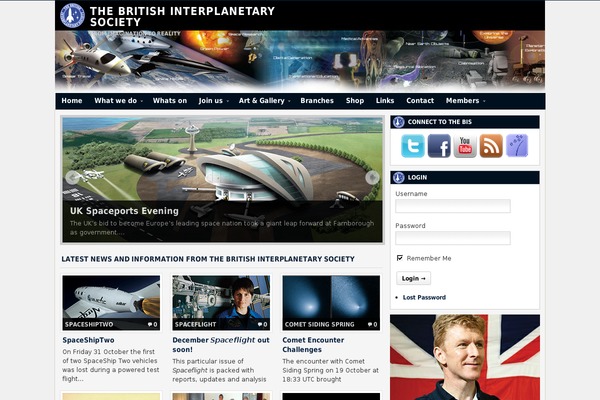Open the BIS YouTube channel icon

click(465, 146)
